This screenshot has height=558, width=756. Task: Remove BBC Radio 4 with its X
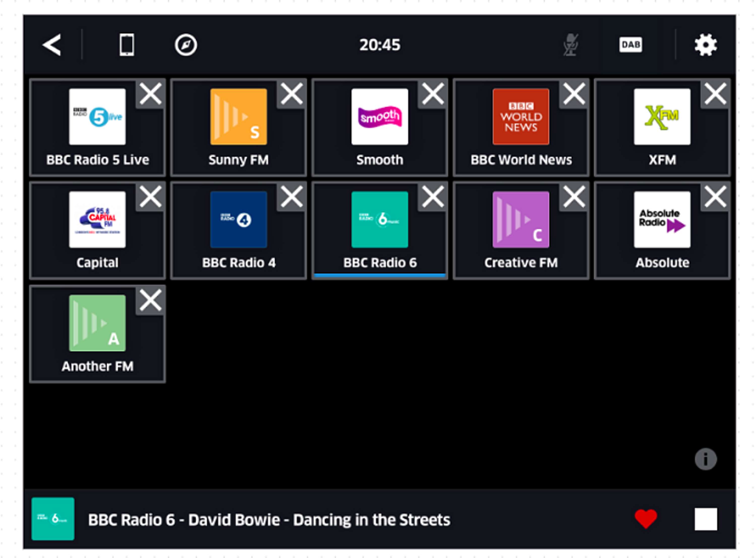pos(292,197)
